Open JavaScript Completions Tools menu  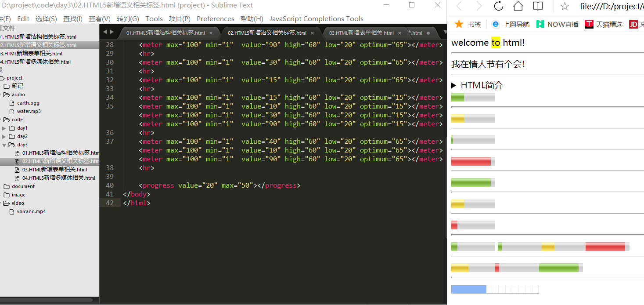pyautogui.click(x=317, y=18)
